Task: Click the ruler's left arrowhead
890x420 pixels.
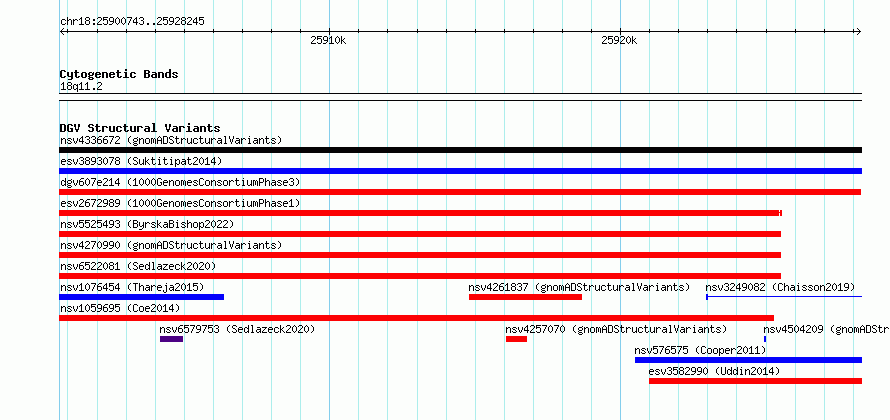Action: (63, 32)
